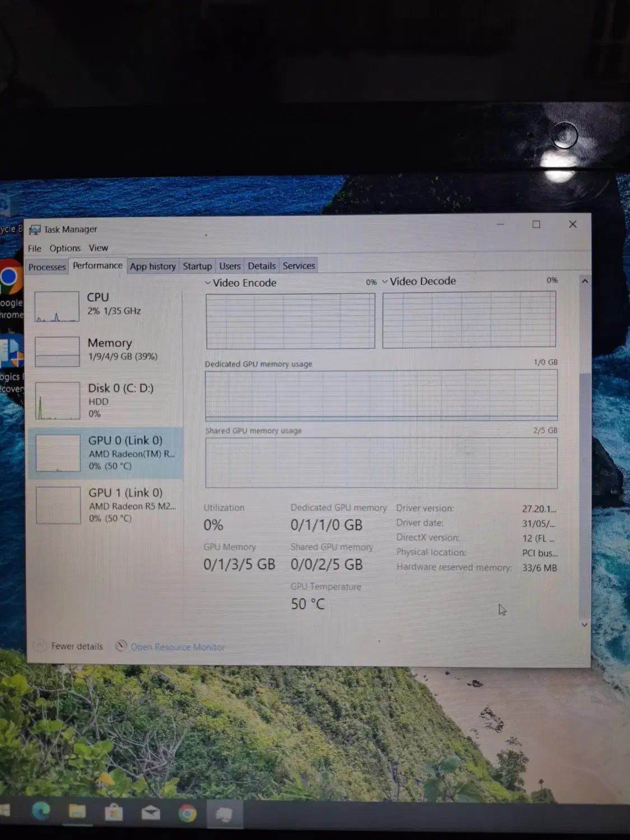The image size is (630, 840).
Task: Open the Video Encode engine dropdown
Action: coord(208,283)
